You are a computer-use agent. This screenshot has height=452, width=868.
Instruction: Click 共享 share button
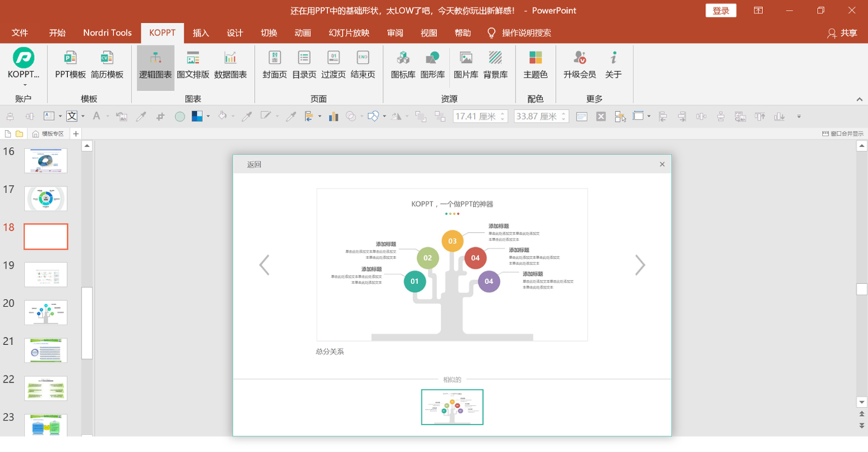coord(842,33)
